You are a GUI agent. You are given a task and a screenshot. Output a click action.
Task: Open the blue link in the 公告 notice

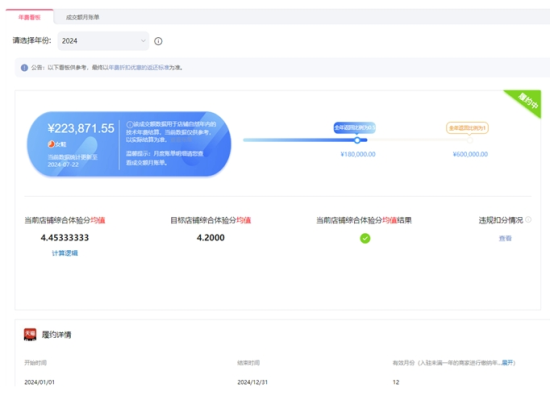point(139,67)
